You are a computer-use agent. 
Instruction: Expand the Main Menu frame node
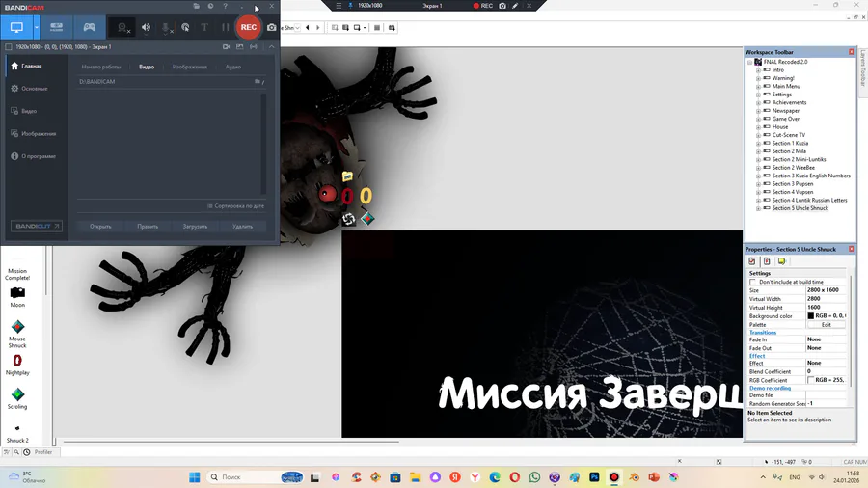(758, 86)
